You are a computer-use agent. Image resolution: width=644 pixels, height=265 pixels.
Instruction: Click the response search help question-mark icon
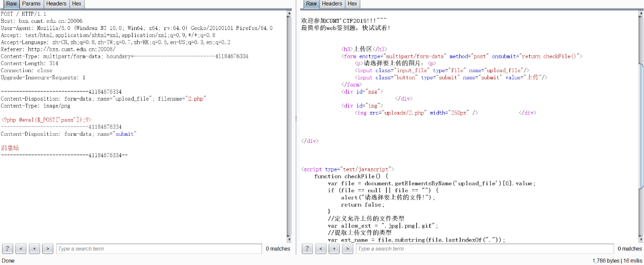pyautogui.click(x=307, y=249)
